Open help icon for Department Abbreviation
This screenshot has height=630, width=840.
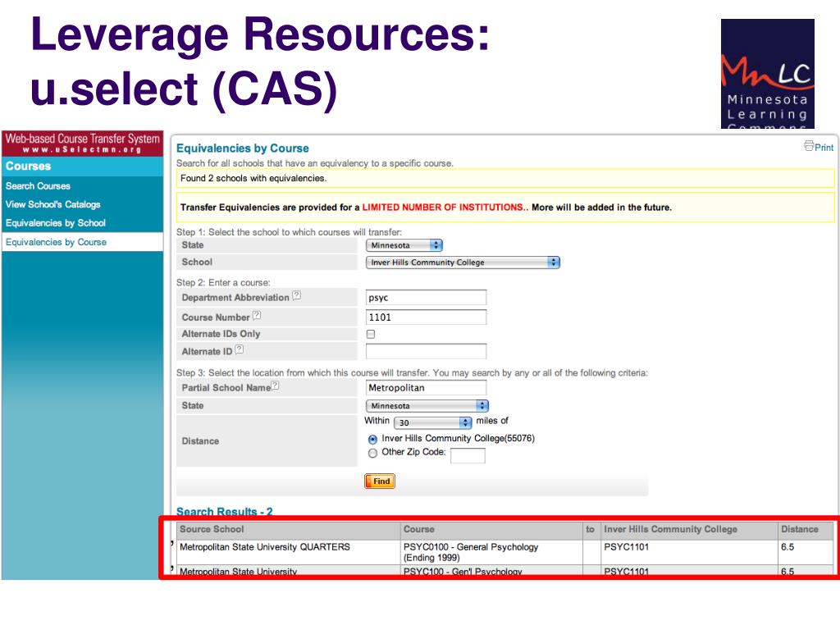296,295
